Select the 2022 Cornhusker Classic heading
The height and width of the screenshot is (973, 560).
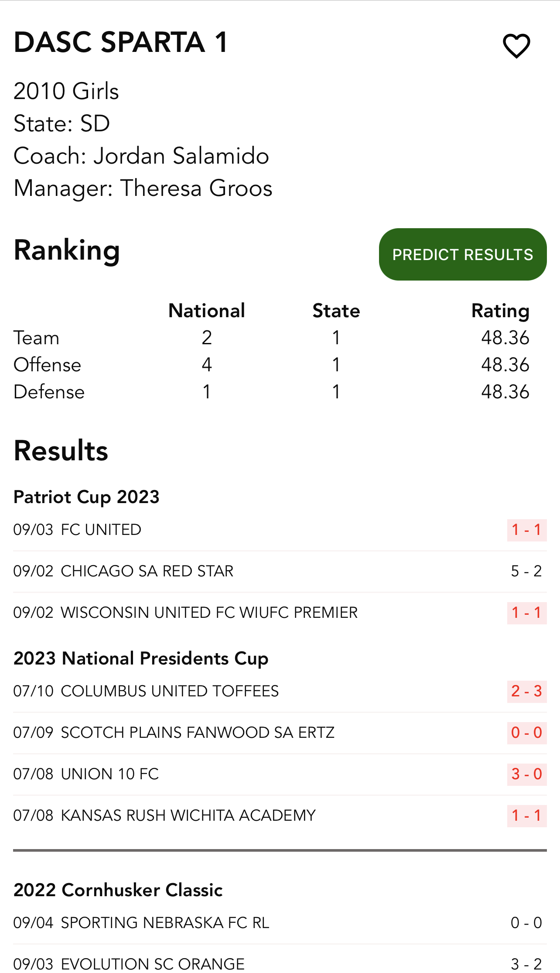pyautogui.click(x=118, y=890)
